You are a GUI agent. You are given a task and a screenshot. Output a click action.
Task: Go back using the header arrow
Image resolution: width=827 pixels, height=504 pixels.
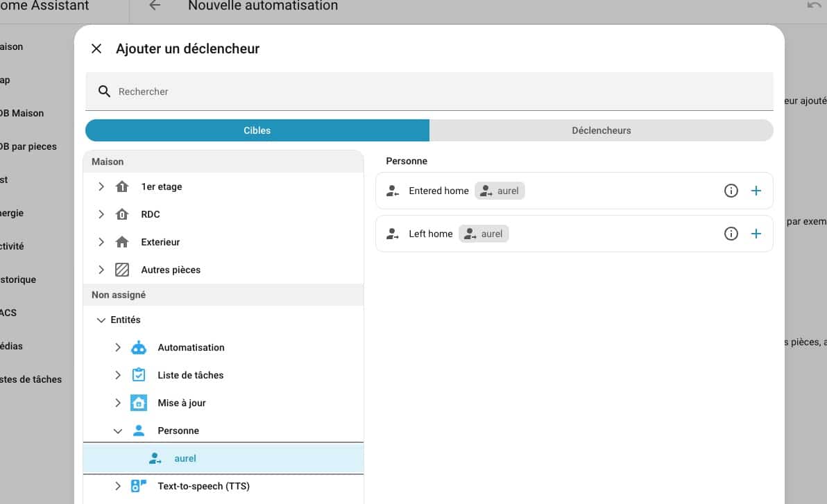[x=155, y=6]
